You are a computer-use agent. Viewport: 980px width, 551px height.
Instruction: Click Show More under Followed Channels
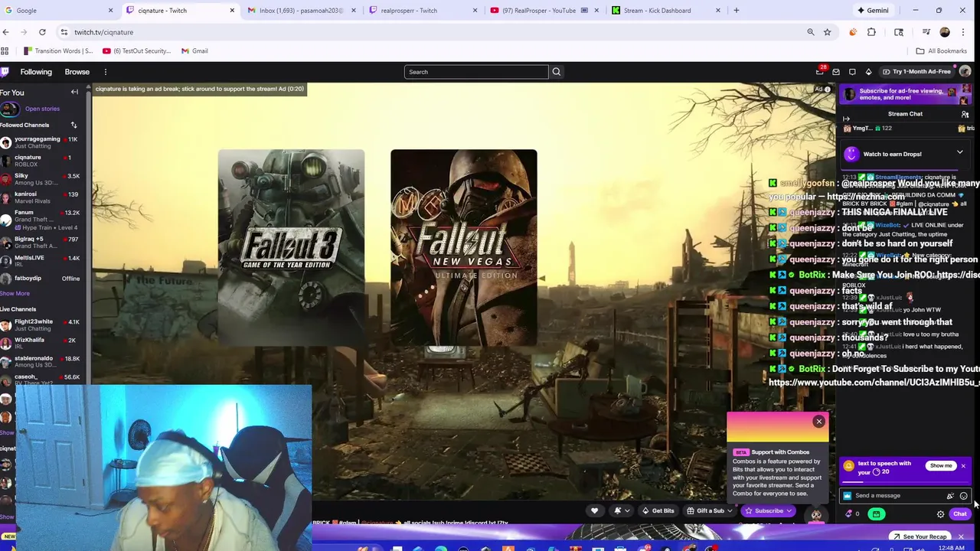click(x=15, y=293)
